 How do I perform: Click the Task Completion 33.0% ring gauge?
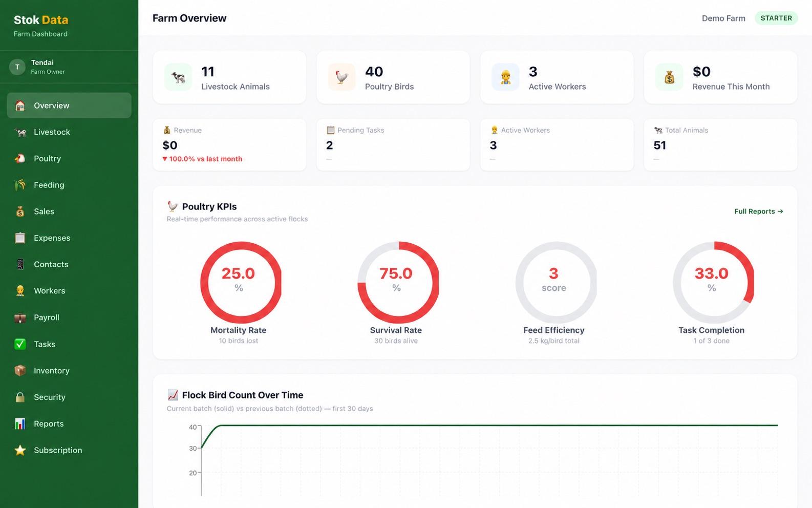tap(713, 282)
